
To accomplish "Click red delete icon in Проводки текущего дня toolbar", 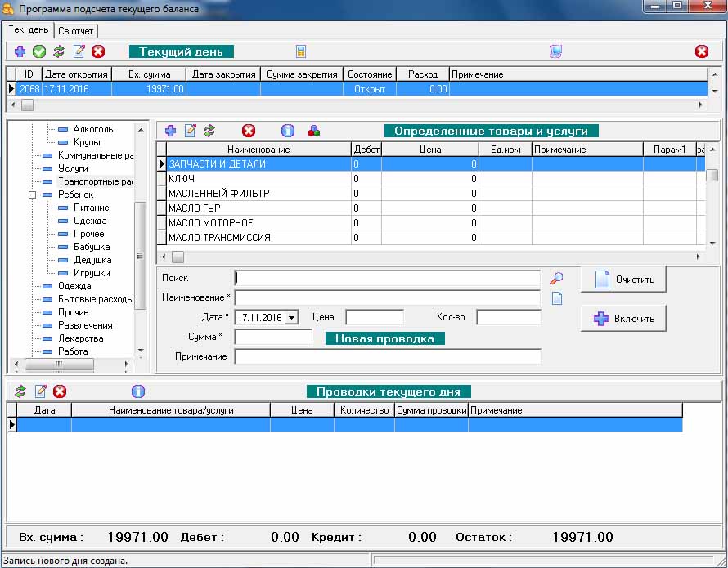I will (x=60, y=391).
